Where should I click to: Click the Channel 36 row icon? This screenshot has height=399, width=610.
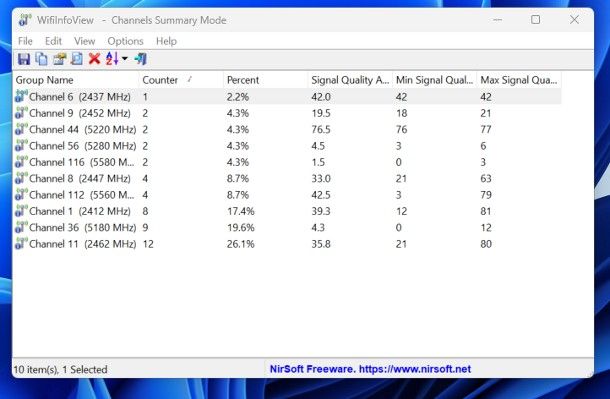click(21, 227)
